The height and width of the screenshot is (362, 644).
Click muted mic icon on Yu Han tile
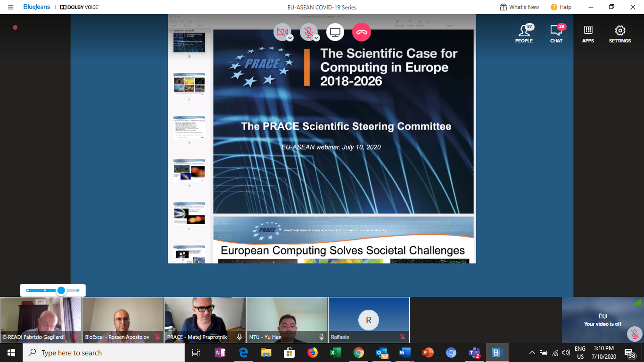click(x=322, y=337)
